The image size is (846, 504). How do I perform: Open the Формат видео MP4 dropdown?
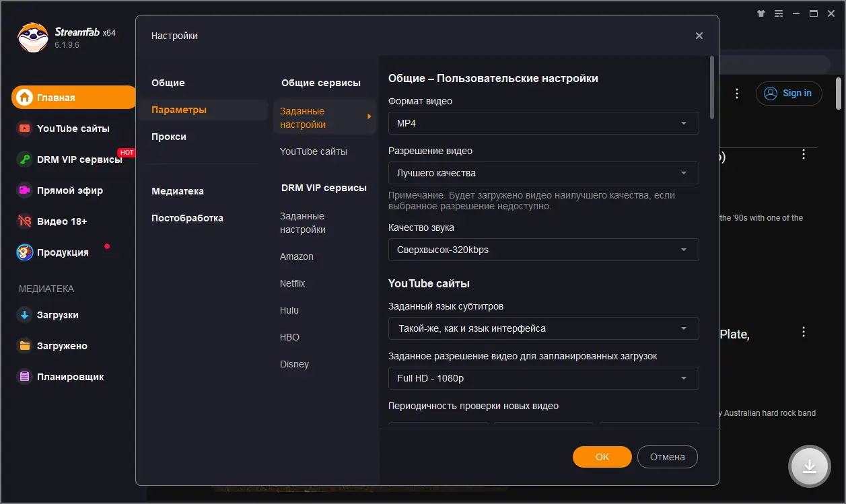pos(543,123)
